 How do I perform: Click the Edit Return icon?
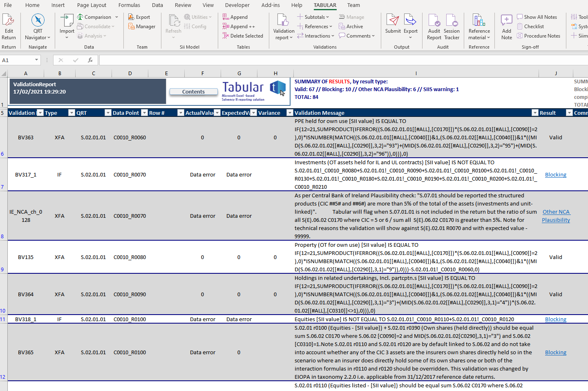coord(9,20)
